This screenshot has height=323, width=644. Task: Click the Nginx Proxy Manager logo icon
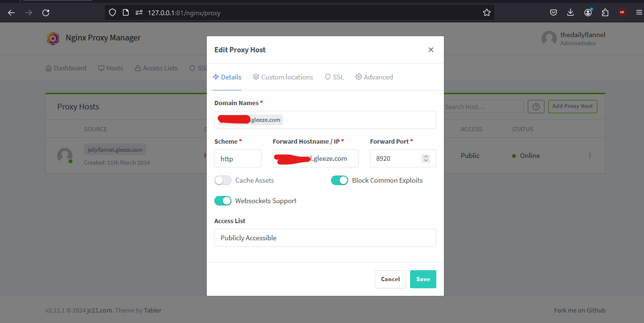[x=52, y=38]
